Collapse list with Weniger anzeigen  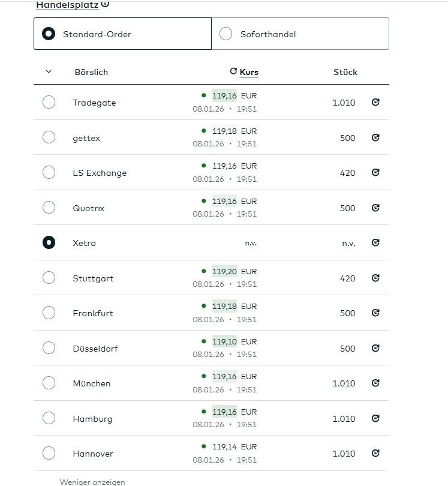pos(92,481)
